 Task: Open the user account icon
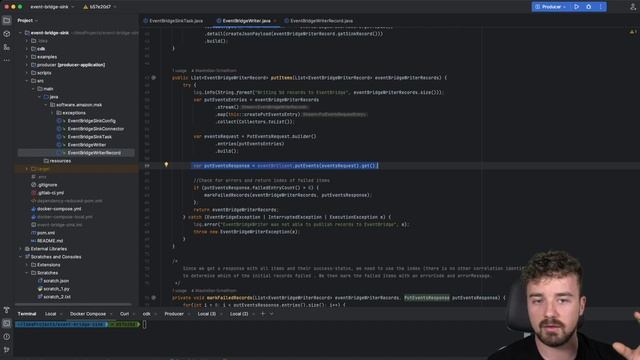[x=633, y=7]
